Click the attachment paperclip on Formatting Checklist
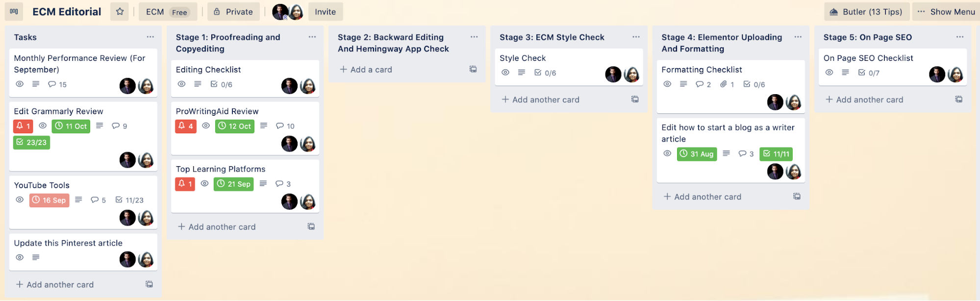 (724, 84)
